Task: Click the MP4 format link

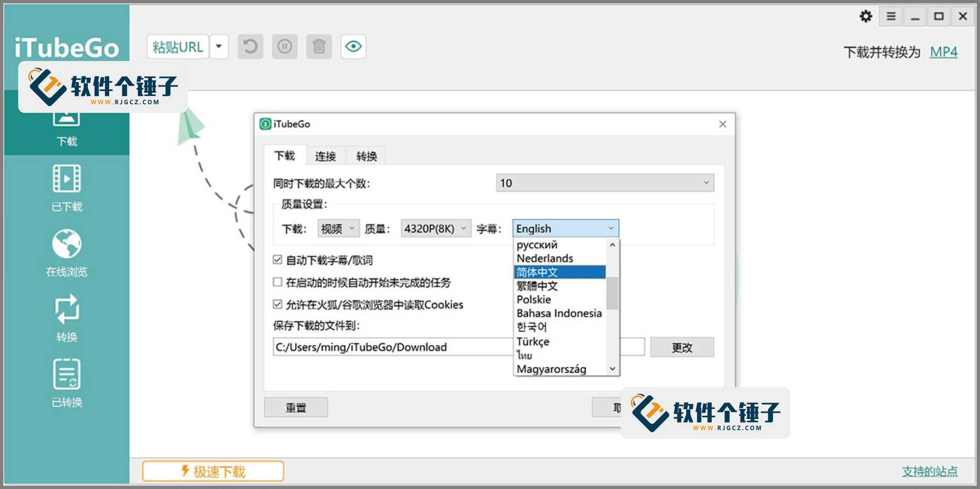Action: click(x=944, y=52)
